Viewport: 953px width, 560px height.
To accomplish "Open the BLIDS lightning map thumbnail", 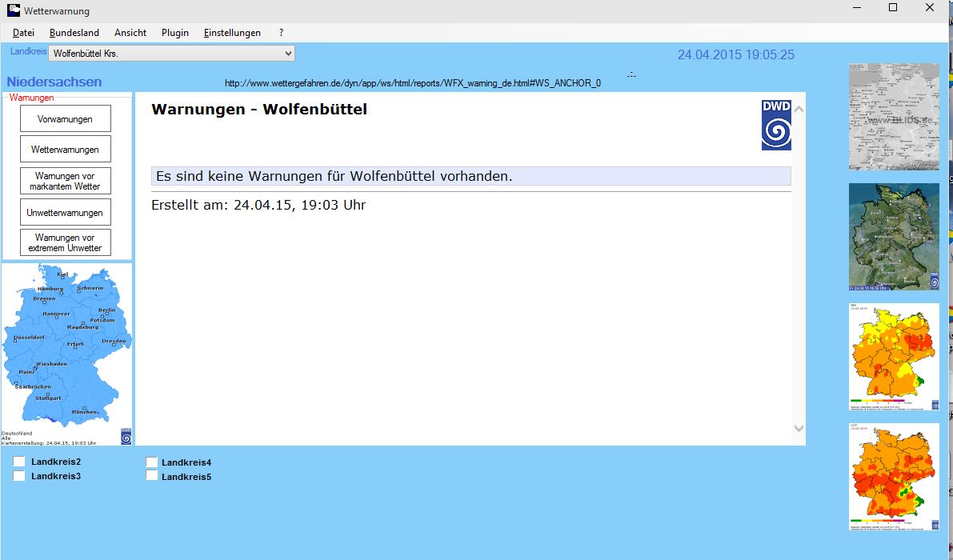I will (x=894, y=116).
